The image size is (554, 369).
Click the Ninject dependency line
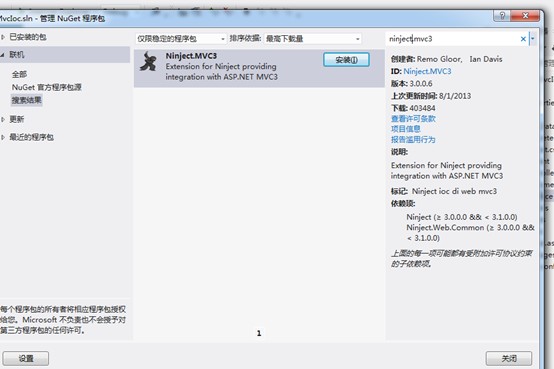462,217
